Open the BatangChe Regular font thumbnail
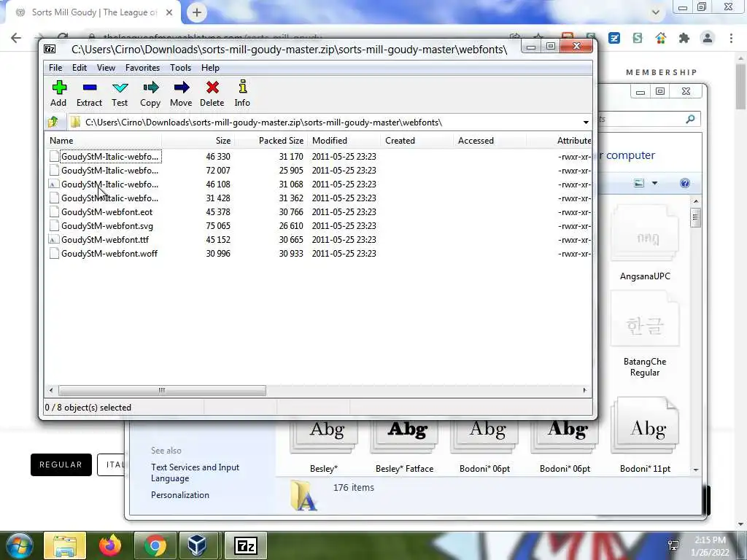747x560 pixels. [645, 333]
